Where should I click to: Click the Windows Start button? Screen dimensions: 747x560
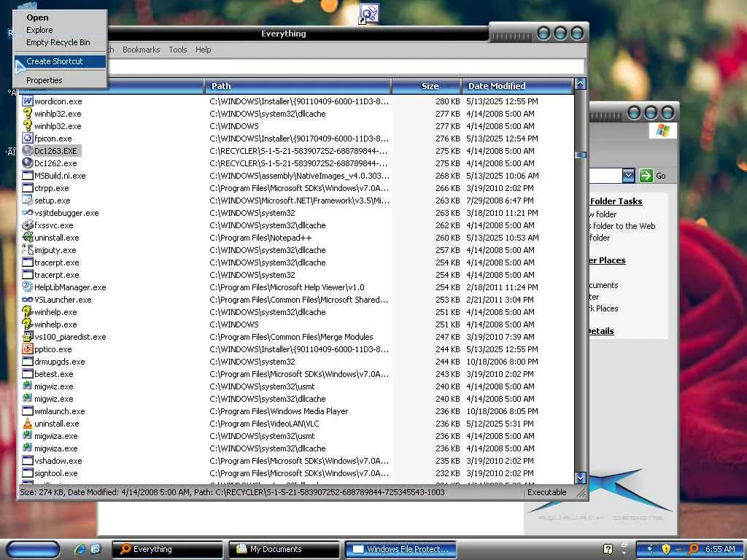tap(33, 549)
